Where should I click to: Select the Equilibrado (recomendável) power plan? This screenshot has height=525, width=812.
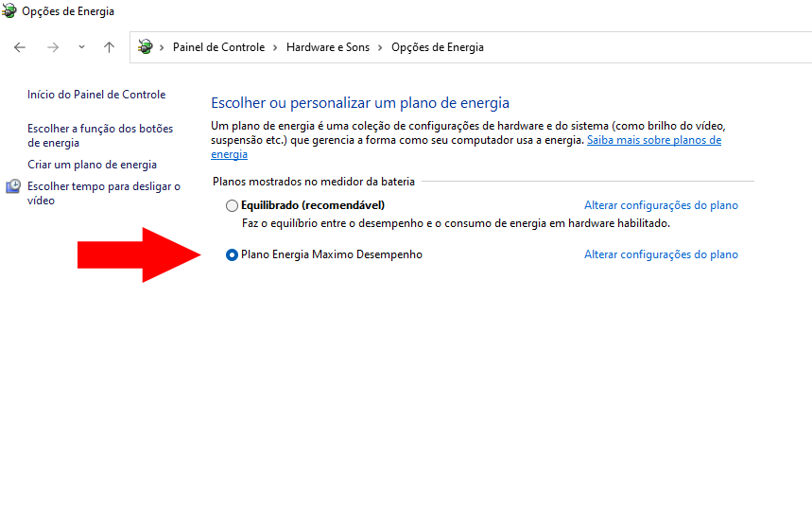[233, 205]
